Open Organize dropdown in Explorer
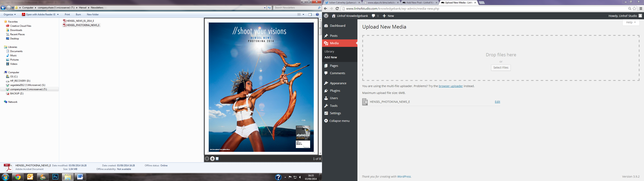This screenshot has width=644, height=181. click(10, 14)
